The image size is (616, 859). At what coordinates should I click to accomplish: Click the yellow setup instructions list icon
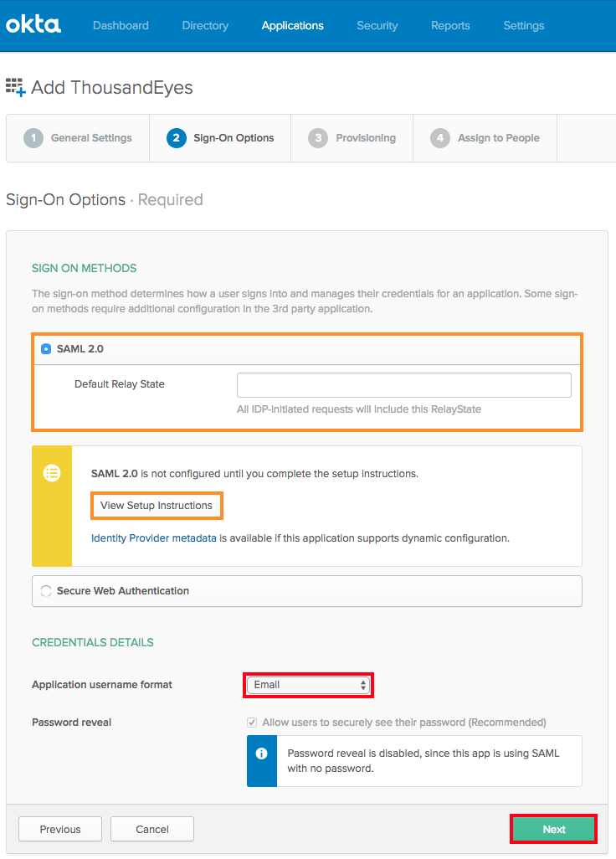(52, 473)
